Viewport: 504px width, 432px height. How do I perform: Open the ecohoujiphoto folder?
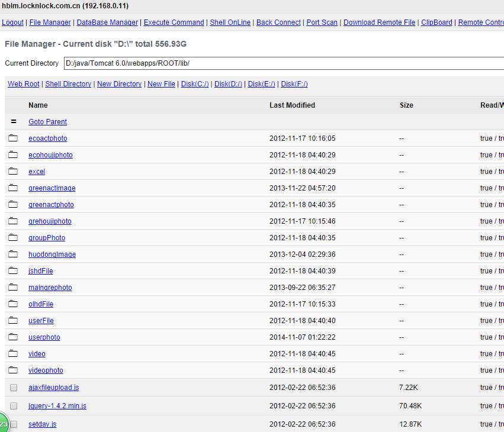(x=50, y=155)
